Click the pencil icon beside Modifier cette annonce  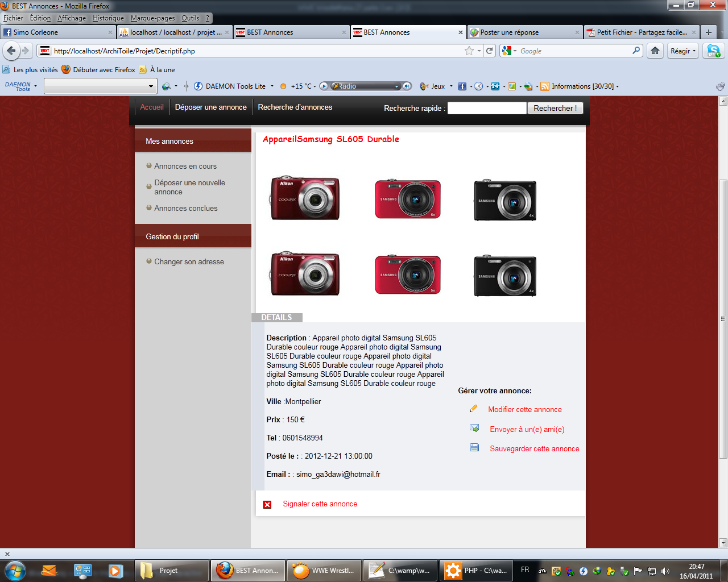473,409
